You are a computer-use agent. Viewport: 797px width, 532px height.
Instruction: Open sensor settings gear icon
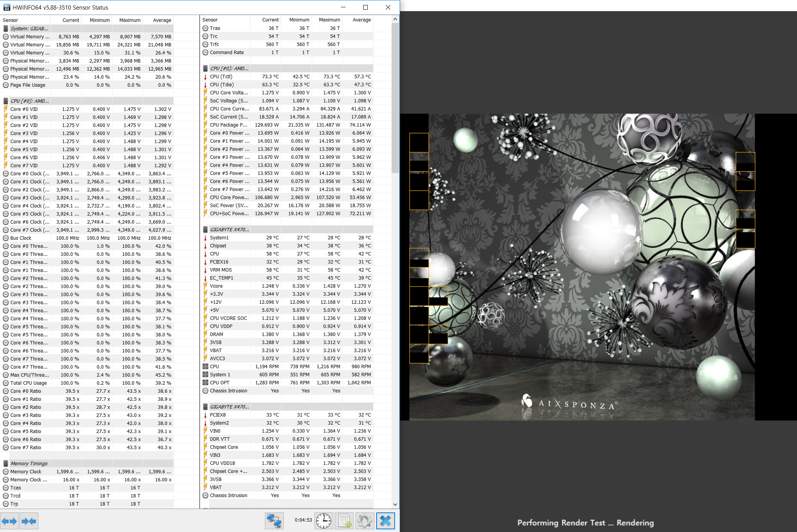point(364,521)
